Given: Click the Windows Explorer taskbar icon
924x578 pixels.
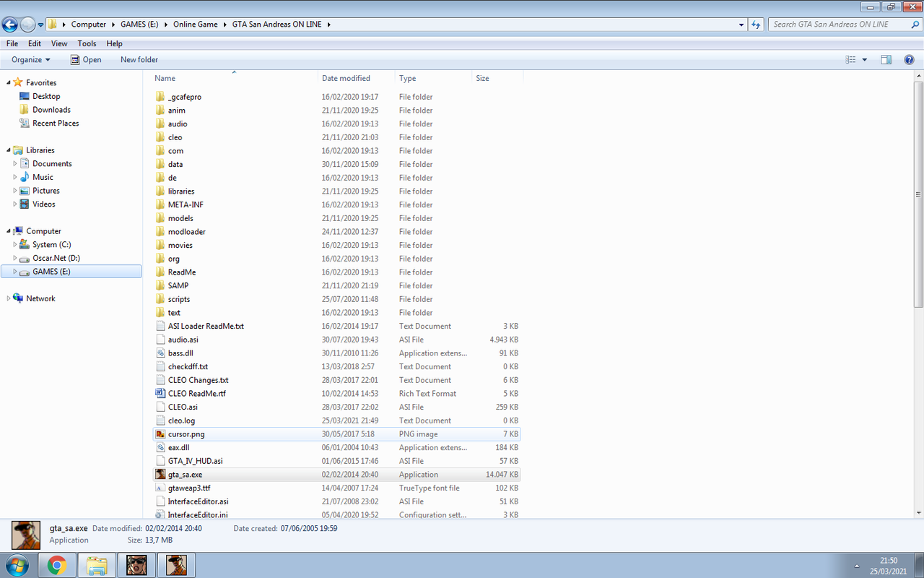Looking at the screenshot, I should (x=97, y=565).
